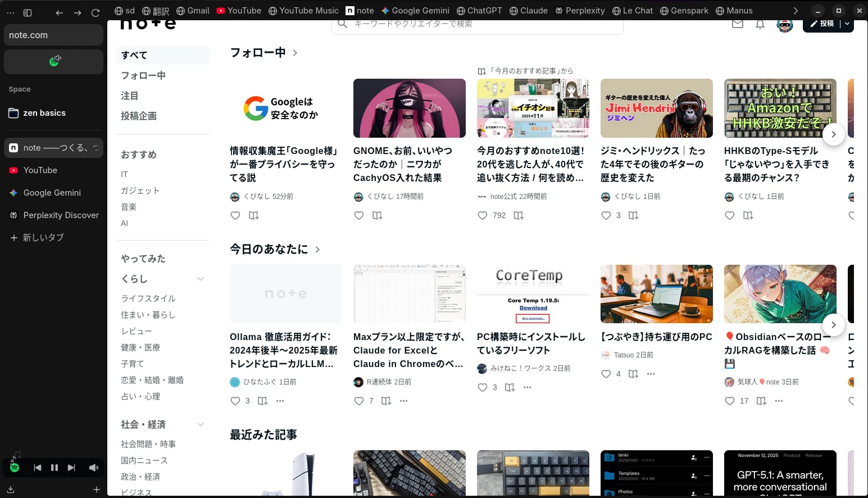868x498 pixels.
Task: Open the Gmail bookmark
Action: click(x=193, y=11)
